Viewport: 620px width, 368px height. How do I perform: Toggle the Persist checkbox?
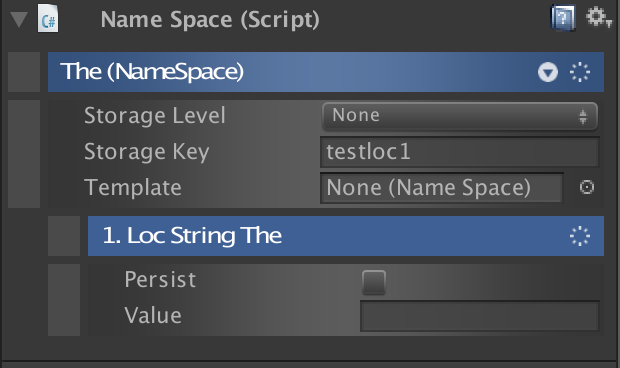pyautogui.click(x=374, y=281)
